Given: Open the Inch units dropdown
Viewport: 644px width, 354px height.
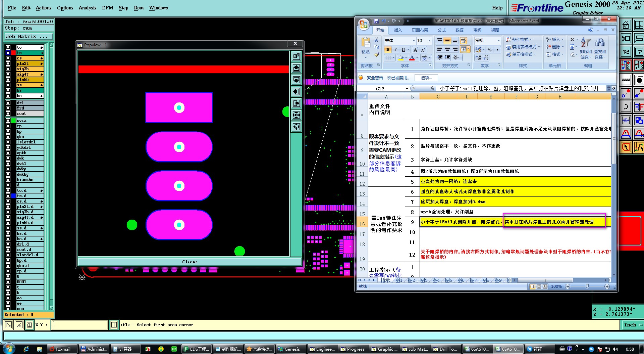Looking at the screenshot, I should click(x=633, y=325).
